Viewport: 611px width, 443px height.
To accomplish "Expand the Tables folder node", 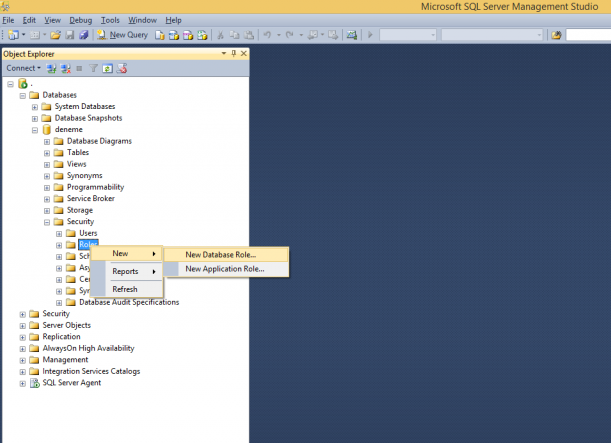I will click(x=47, y=153).
